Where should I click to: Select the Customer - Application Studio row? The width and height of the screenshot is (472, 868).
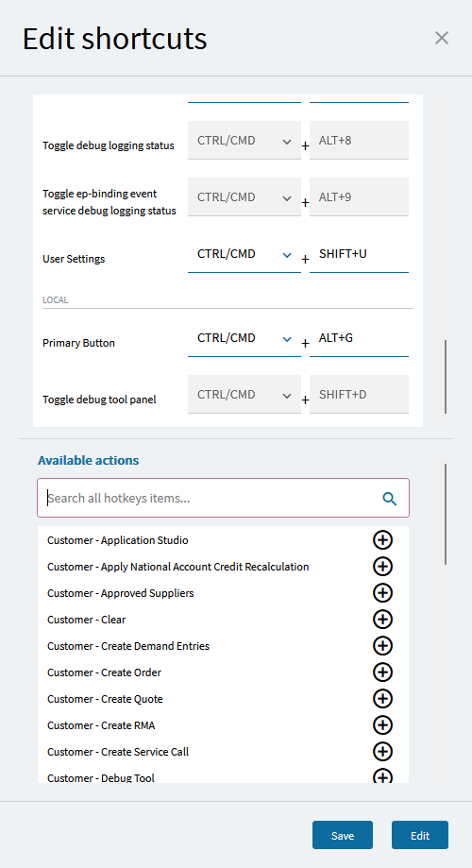point(223,540)
